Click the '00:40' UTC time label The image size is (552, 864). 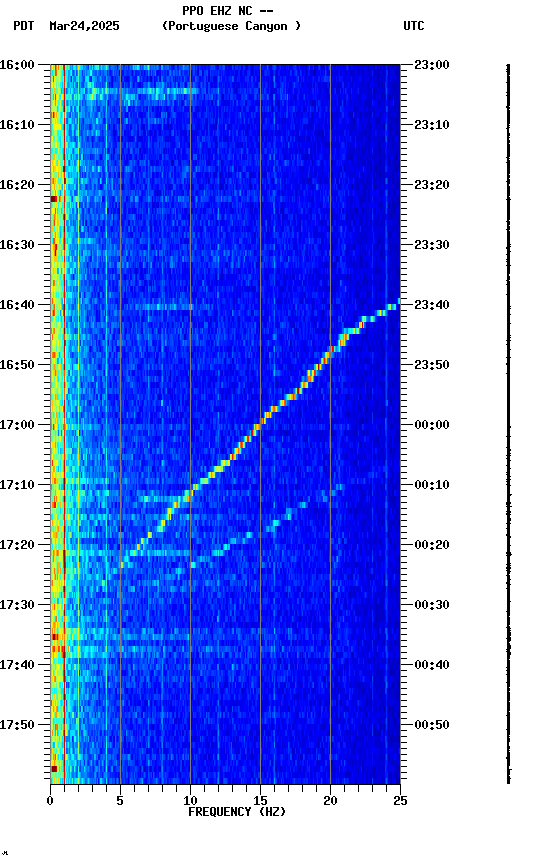(432, 665)
